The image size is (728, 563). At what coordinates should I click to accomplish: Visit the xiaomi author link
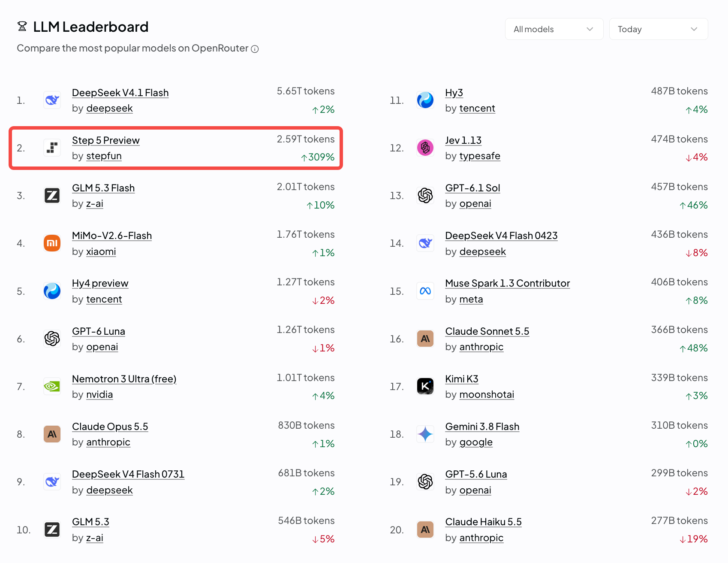(x=101, y=251)
